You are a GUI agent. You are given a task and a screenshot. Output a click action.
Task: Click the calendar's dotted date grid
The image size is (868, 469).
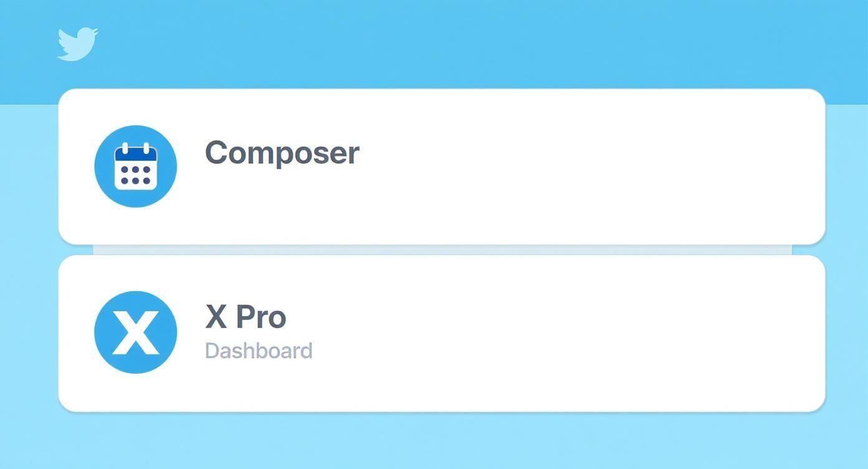pyautogui.click(x=135, y=175)
